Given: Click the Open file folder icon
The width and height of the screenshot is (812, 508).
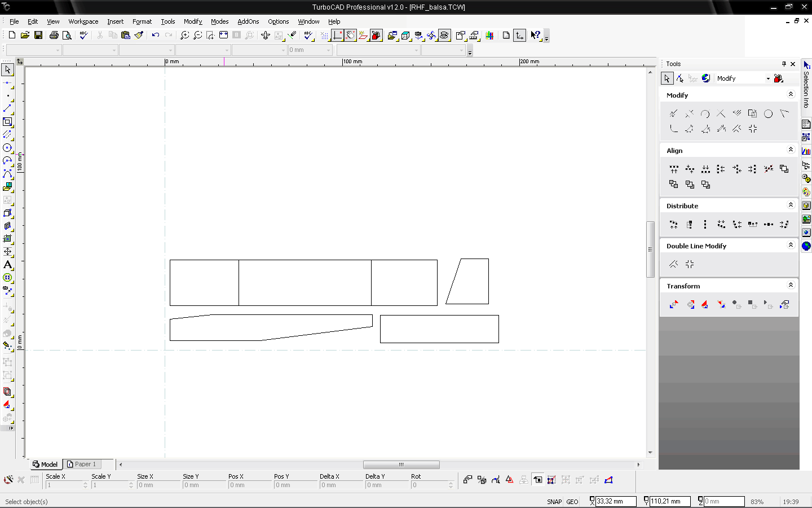Looking at the screenshot, I should pos(25,35).
